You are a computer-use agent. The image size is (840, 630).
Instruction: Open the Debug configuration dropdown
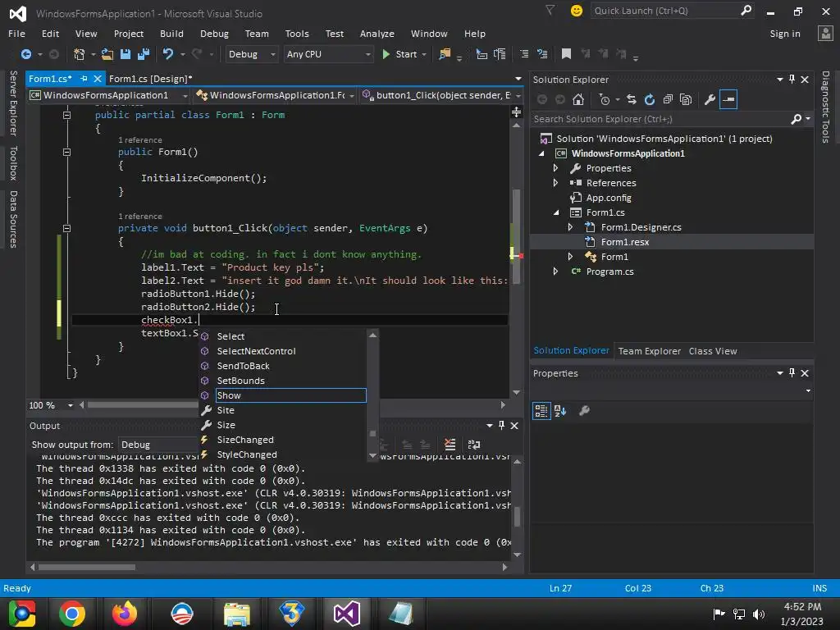(251, 54)
